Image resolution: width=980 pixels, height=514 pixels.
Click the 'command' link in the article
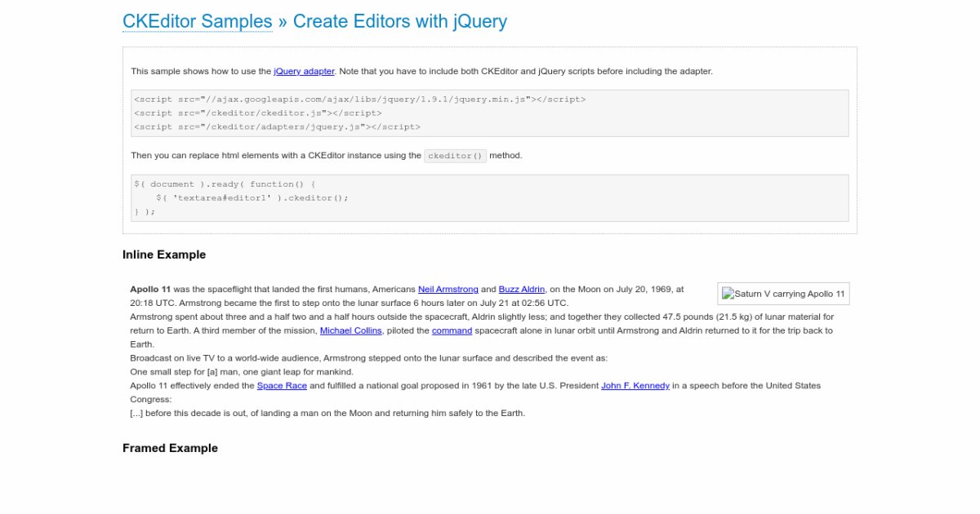click(452, 330)
